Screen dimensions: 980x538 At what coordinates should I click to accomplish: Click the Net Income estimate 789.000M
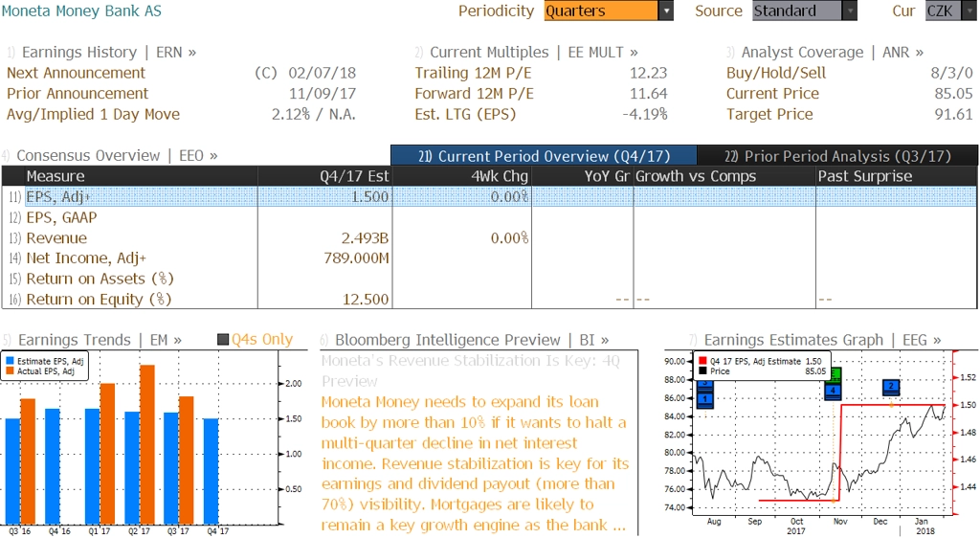point(356,258)
